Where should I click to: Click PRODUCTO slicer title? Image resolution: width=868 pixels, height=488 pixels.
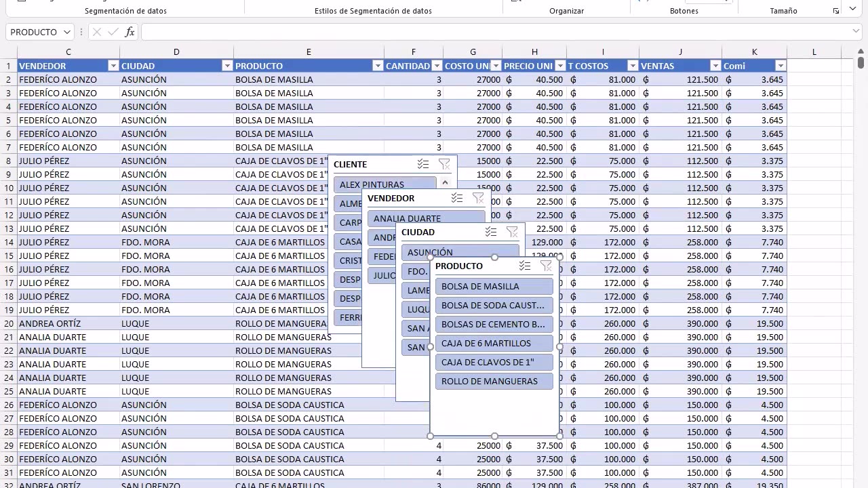pyautogui.click(x=459, y=266)
